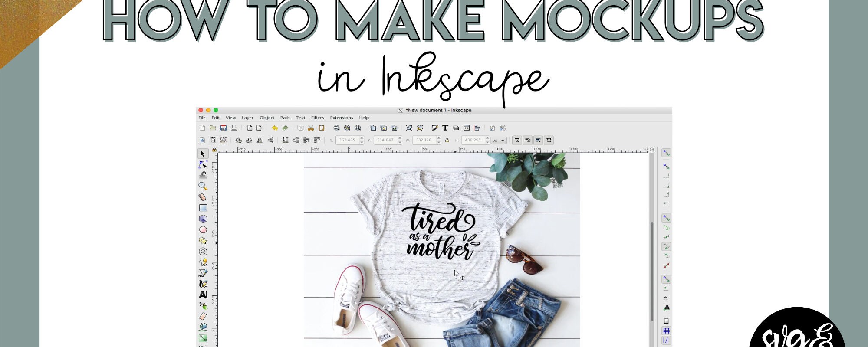Click the Cut scissors icon
Image resolution: width=868 pixels, height=347 pixels.
click(x=311, y=128)
